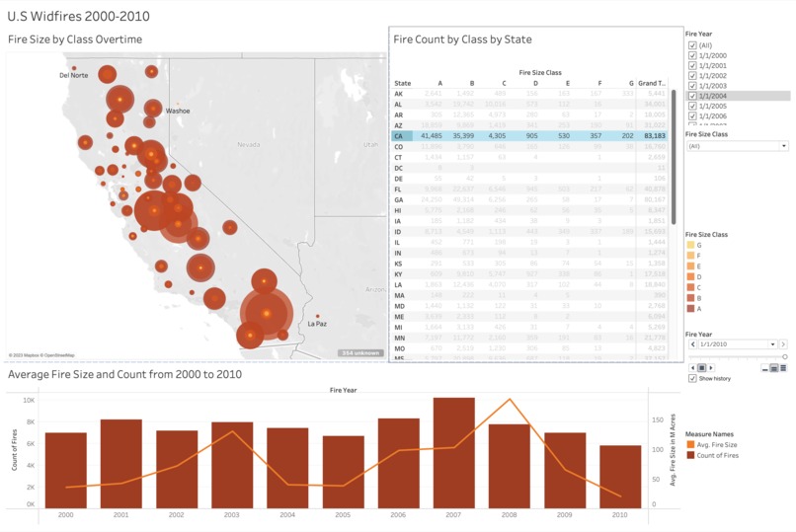The image size is (796, 532).
Task: Step Fire Year page forward one value
Action: tap(783, 344)
